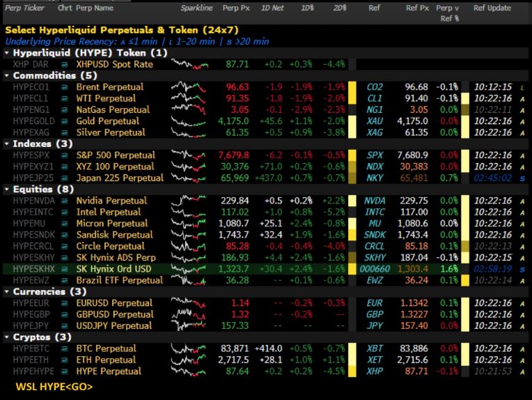This screenshot has height=400, width=532.
Task: Sort by the Ref Update column header
Action: coord(492,8)
